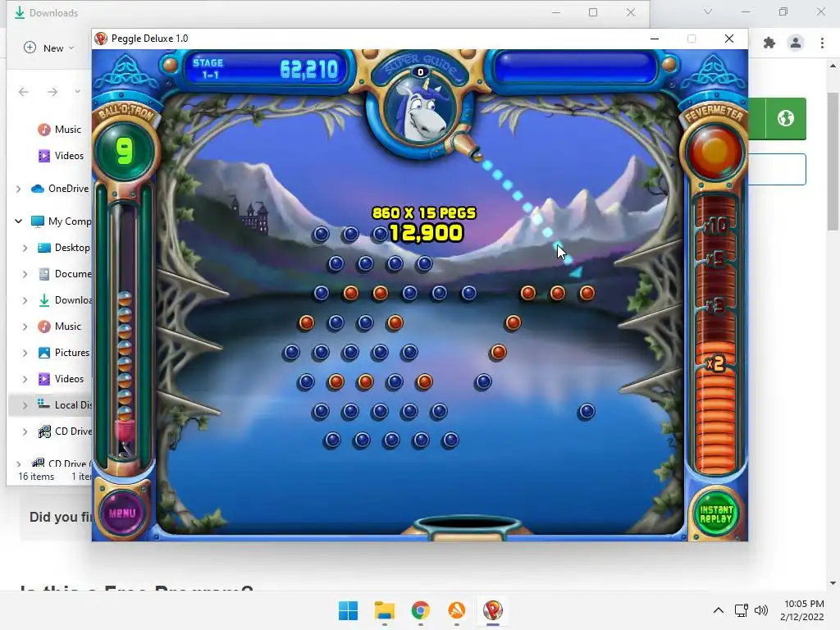This screenshot has height=630, width=840.
Task: Select the CD Drive item in sidebar
Action: [x=64, y=431]
